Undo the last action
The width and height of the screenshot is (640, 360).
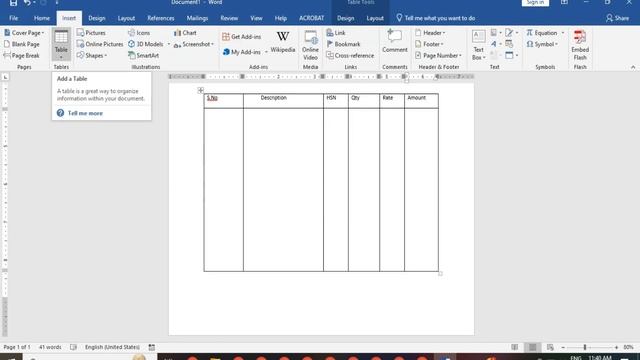pos(27,3)
